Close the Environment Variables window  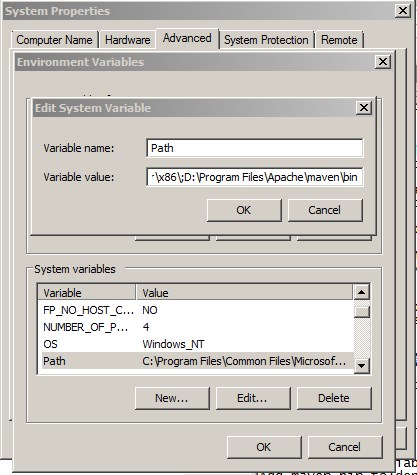click(383, 62)
